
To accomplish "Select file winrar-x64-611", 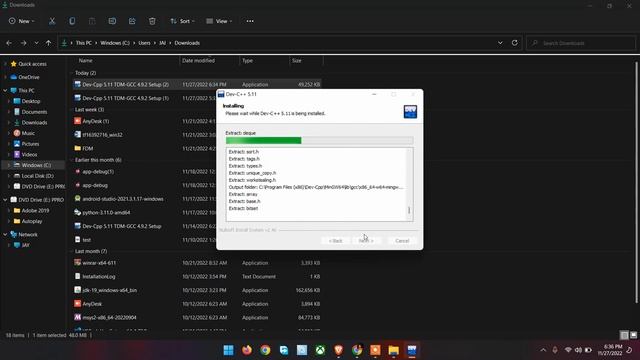I will [x=99, y=263].
